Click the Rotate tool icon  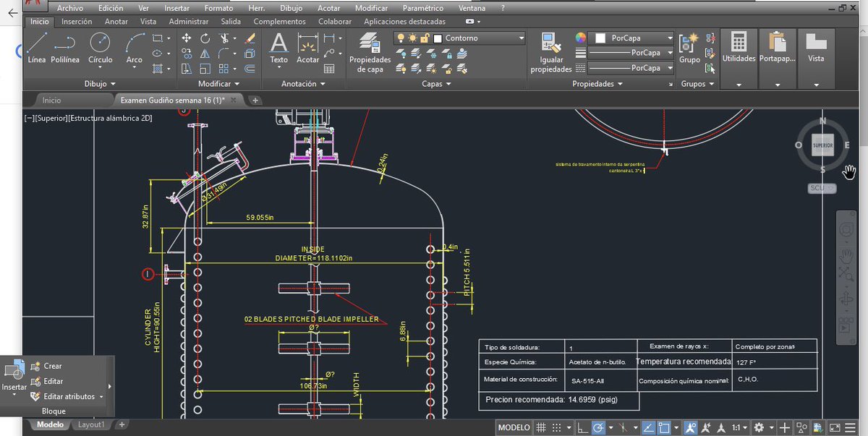tap(205, 38)
